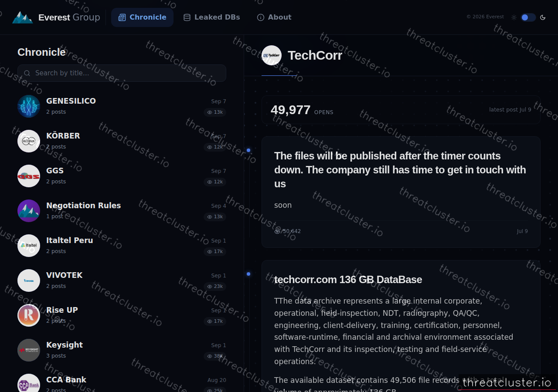Click the Negotiation Rules mountain avatar
This screenshot has height=392, width=558.
coord(29,211)
